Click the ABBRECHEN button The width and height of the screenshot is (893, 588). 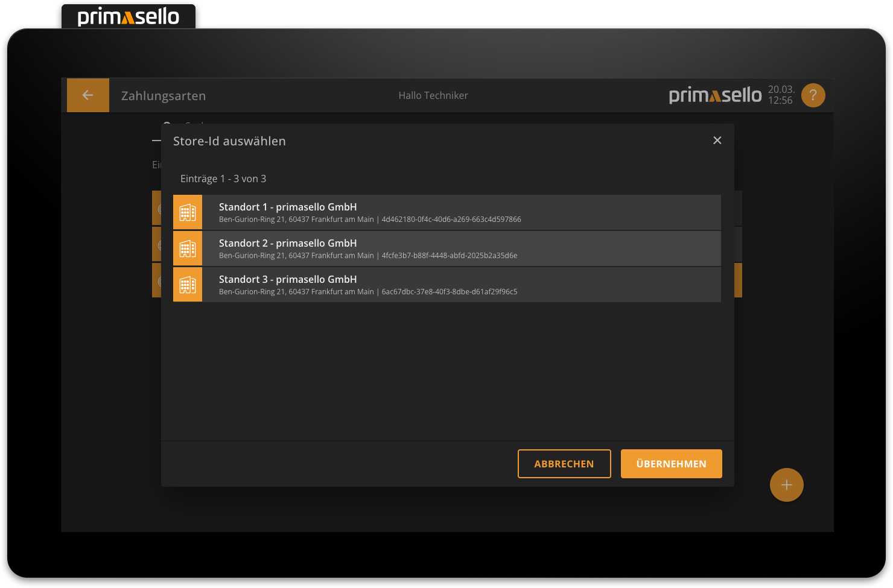click(x=564, y=463)
